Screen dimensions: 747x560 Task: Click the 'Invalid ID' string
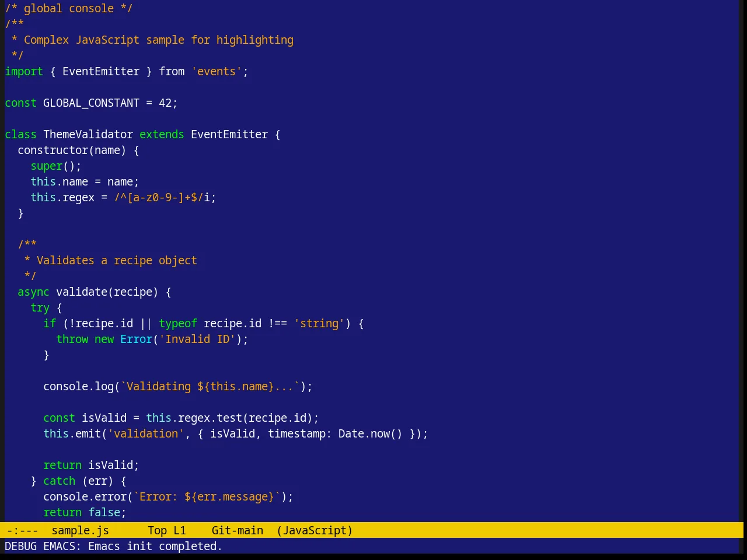[197, 339]
